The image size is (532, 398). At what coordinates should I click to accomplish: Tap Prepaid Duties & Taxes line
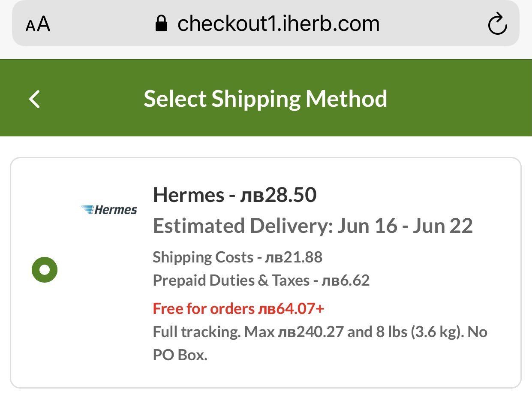coord(261,280)
